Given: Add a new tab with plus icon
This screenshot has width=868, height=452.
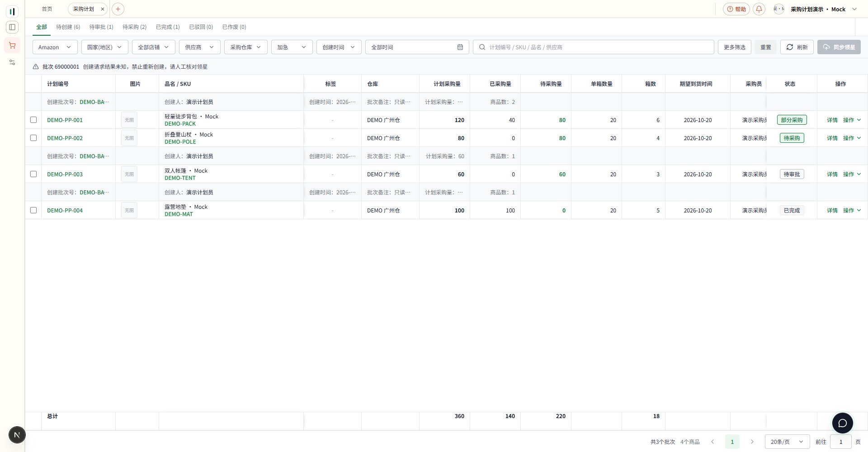Looking at the screenshot, I should click(118, 9).
